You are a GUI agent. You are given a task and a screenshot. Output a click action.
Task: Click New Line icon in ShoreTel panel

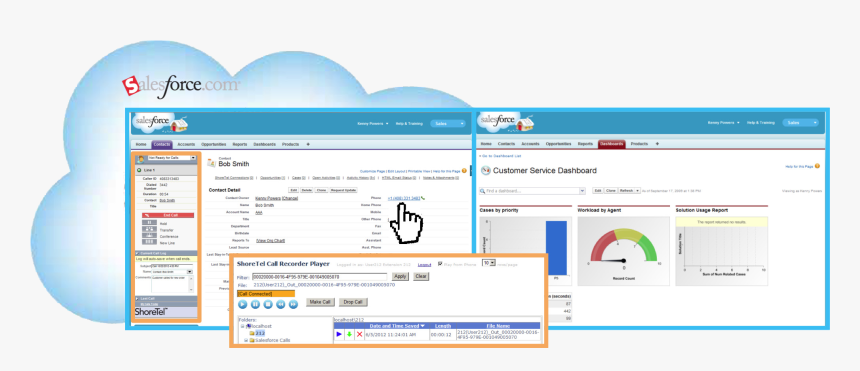tap(150, 242)
